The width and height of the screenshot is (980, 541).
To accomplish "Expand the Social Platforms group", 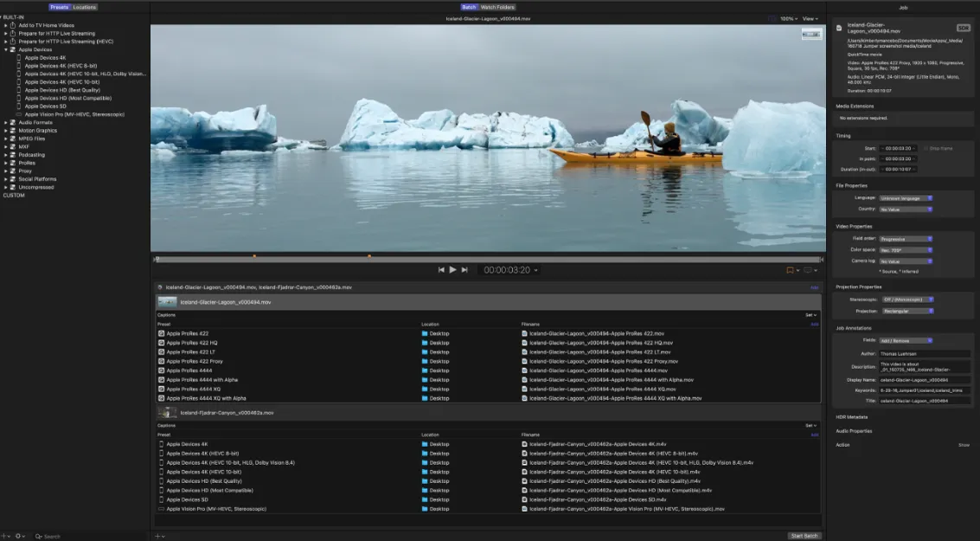I will pyautogui.click(x=6, y=179).
